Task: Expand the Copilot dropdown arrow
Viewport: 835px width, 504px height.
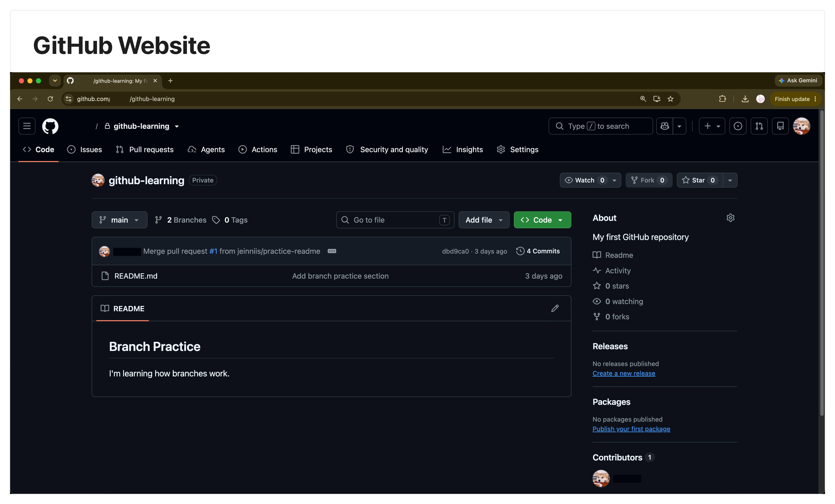Action: (x=679, y=126)
